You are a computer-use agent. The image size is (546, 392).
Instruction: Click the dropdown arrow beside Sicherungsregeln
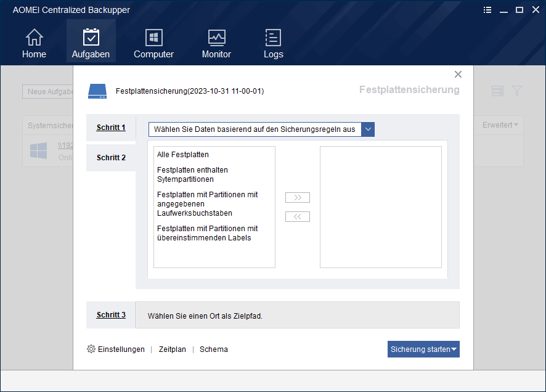pos(368,129)
